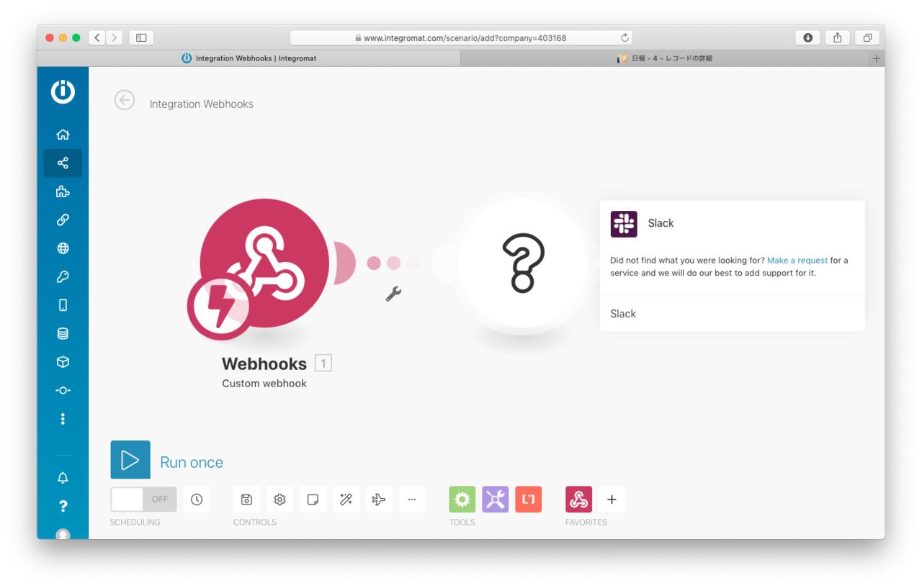Click the Webhooks module number 1 badge
The height and width of the screenshot is (588, 922).
pyautogui.click(x=323, y=363)
